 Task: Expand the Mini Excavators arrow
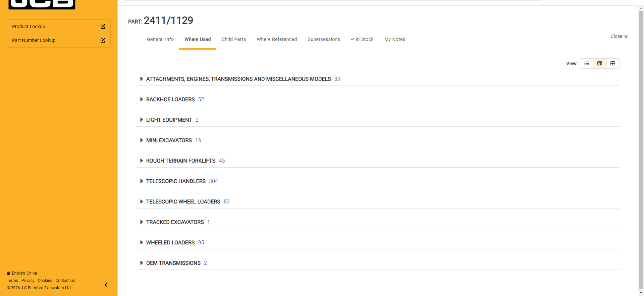tap(142, 140)
